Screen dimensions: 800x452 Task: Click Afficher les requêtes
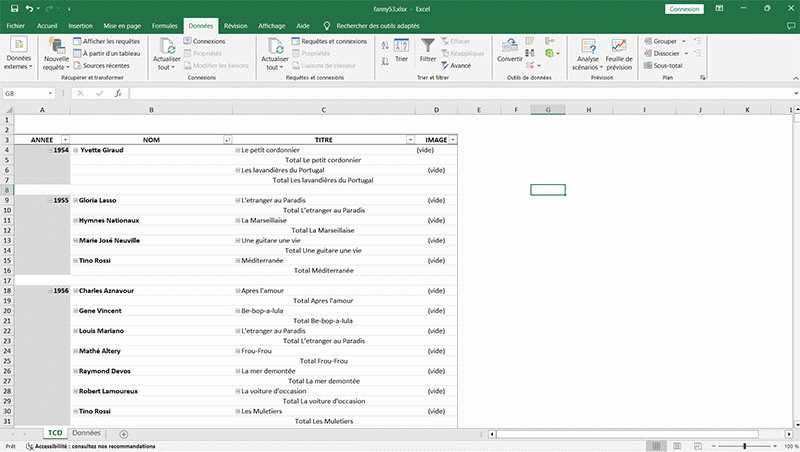click(x=109, y=41)
